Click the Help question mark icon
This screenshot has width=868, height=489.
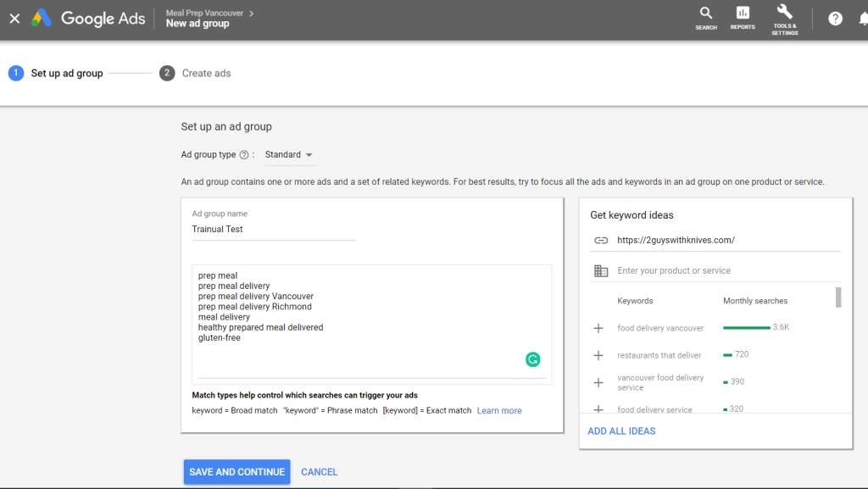(835, 19)
